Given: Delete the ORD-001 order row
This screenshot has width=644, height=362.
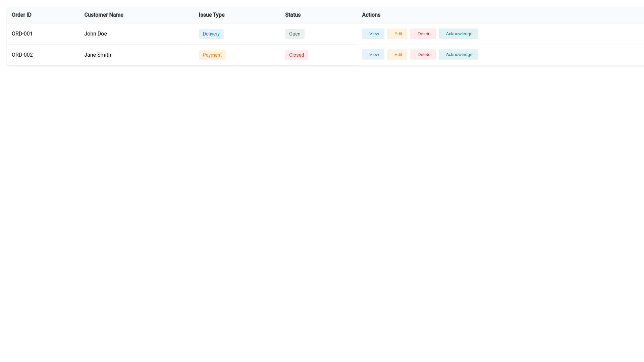Looking at the screenshot, I should [x=423, y=34].
